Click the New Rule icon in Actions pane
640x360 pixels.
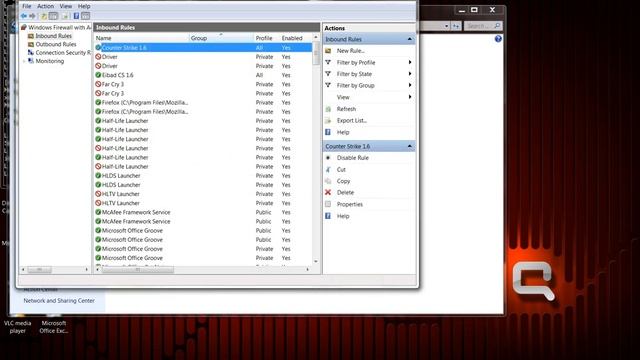point(328,51)
